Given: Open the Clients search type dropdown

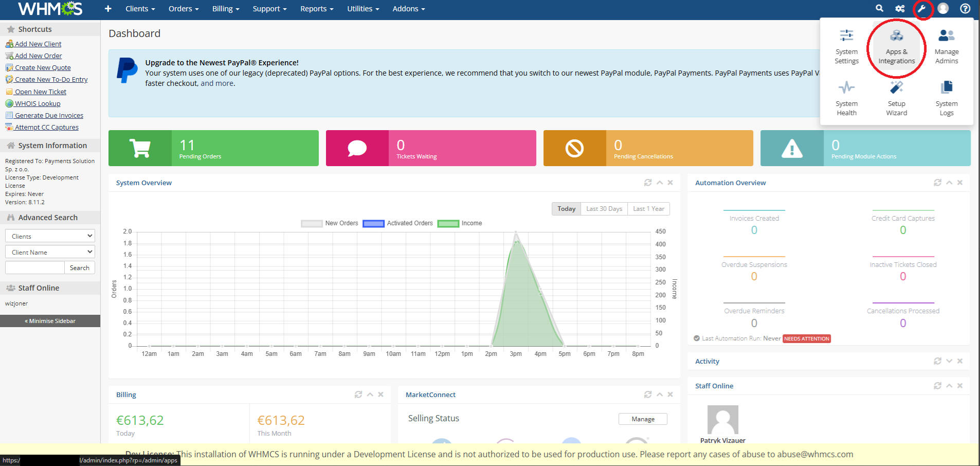Looking at the screenshot, I should click(50, 236).
